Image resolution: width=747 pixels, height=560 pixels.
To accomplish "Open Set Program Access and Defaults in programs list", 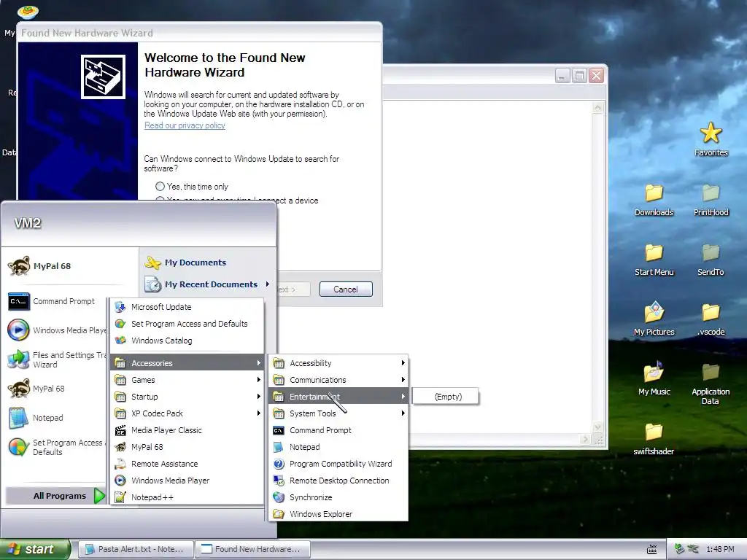I will (x=187, y=324).
